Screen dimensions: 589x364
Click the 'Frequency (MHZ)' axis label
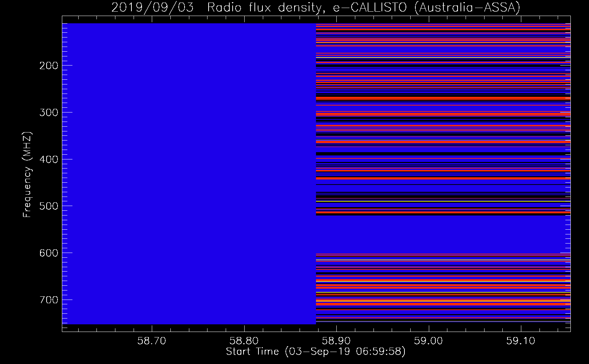click(x=27, y=175)
